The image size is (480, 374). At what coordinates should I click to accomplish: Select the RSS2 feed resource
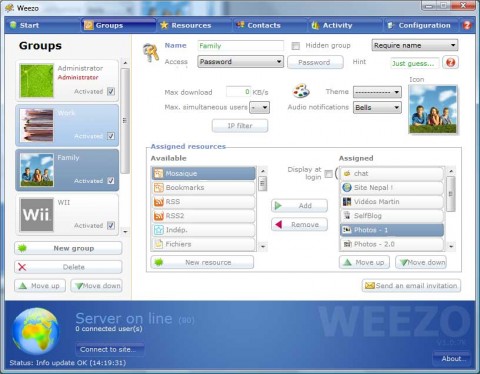pos(203,216)
